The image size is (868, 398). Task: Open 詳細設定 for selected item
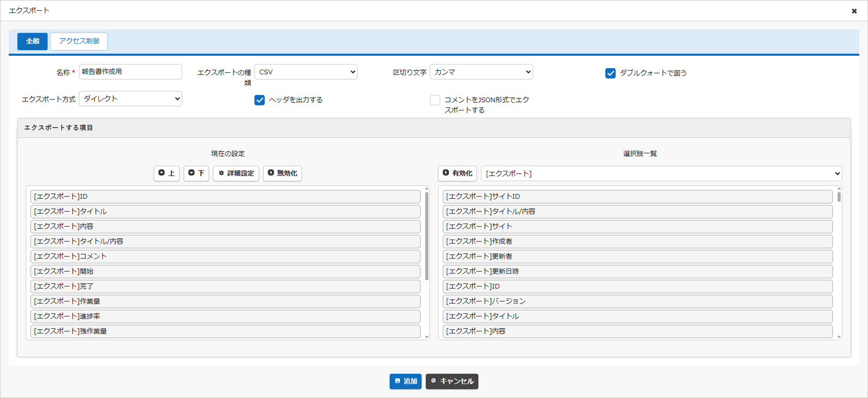236,173
